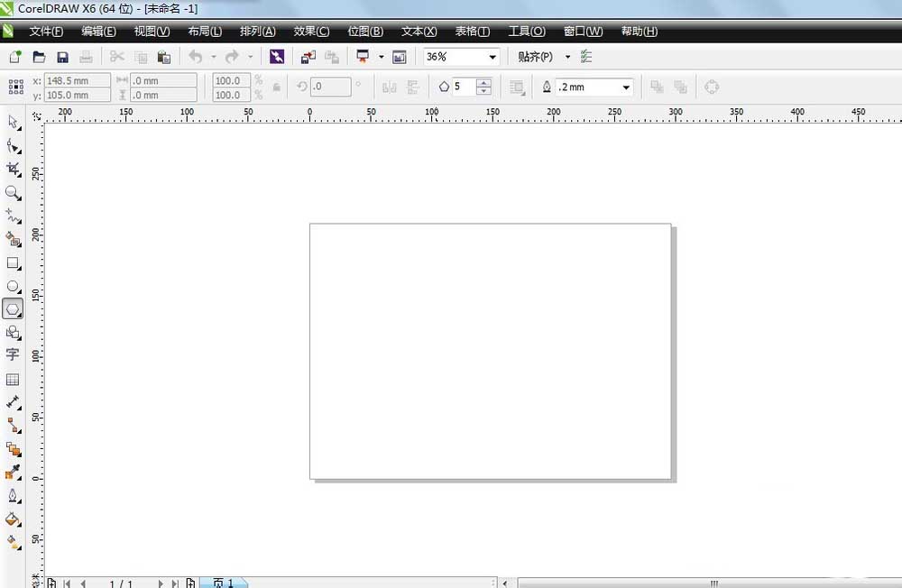Select the Ellipse tool

pos(13,287)
